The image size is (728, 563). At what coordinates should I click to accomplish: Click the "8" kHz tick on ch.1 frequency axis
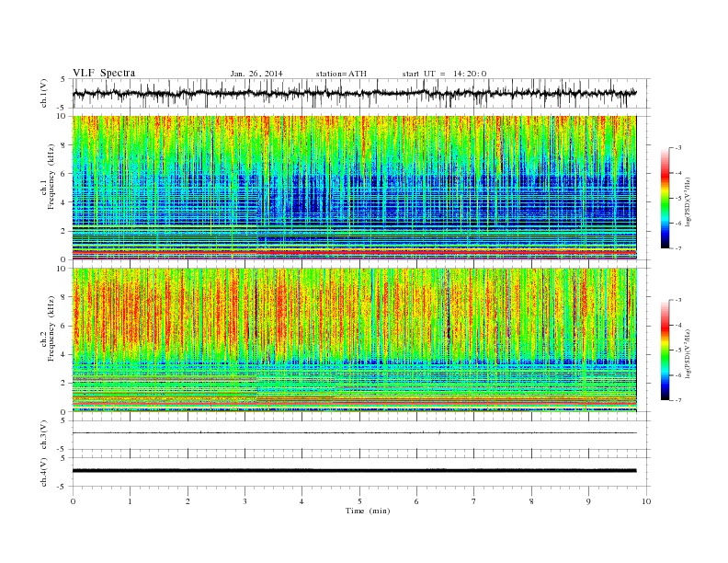(64, 144)
